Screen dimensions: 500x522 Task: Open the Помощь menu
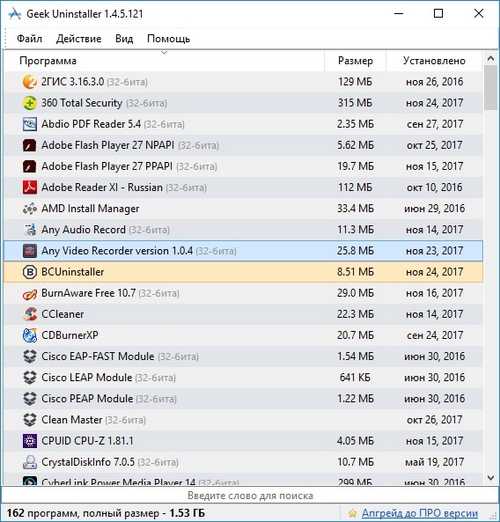pyautogui.click(x=168, y=39)
